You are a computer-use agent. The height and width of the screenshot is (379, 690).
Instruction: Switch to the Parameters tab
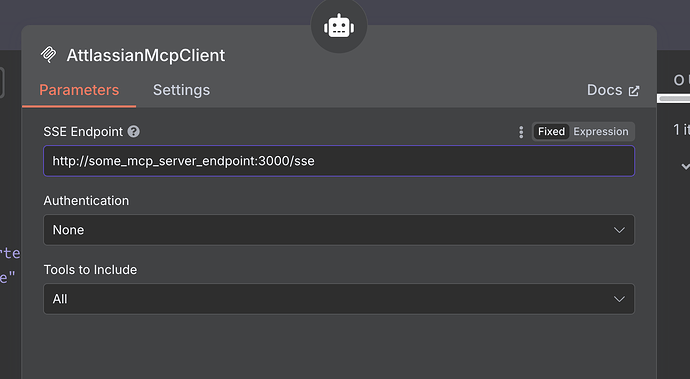[79, 90]
